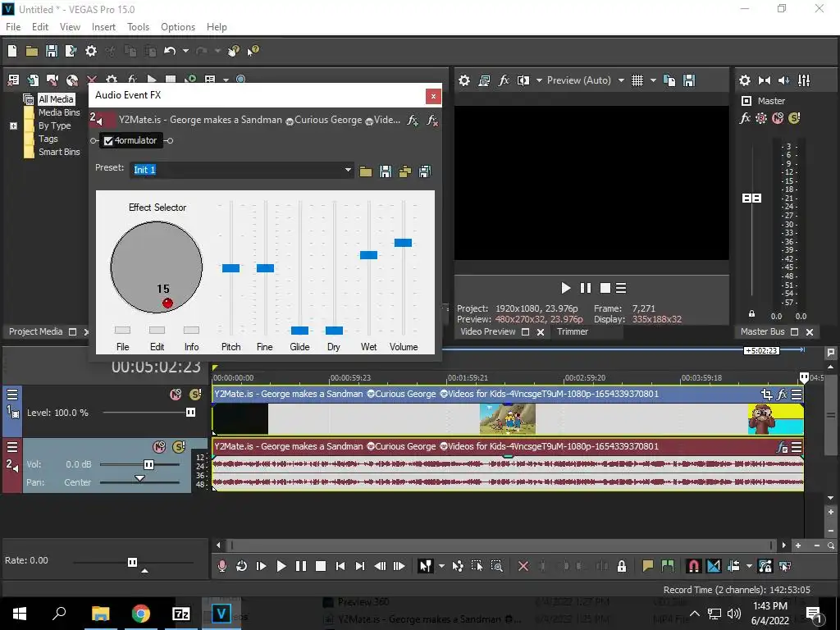Click the 4ormulator Edit button
840x630 pixels.
[157, 330]
